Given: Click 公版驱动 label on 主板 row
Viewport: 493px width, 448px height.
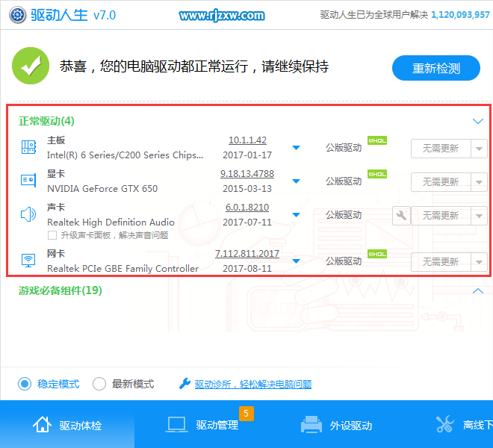Looking at the screenshot, I should pos(344,148).
